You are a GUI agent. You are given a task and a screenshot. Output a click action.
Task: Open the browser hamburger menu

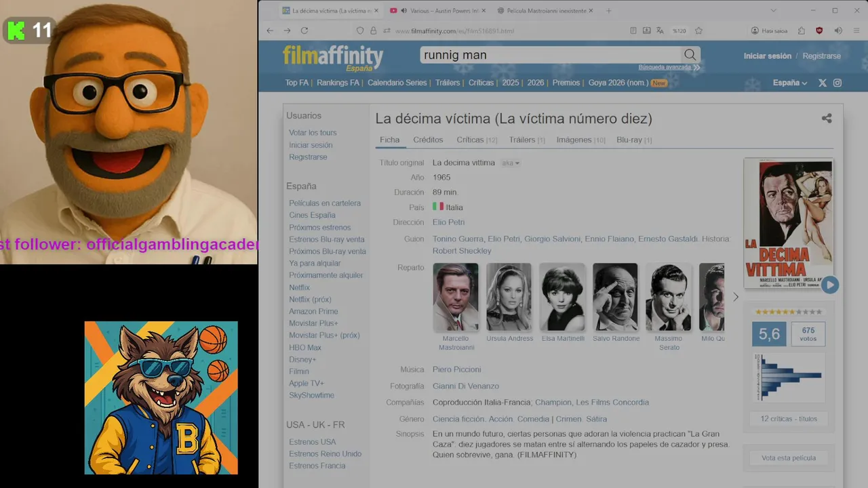click(856, 30)
